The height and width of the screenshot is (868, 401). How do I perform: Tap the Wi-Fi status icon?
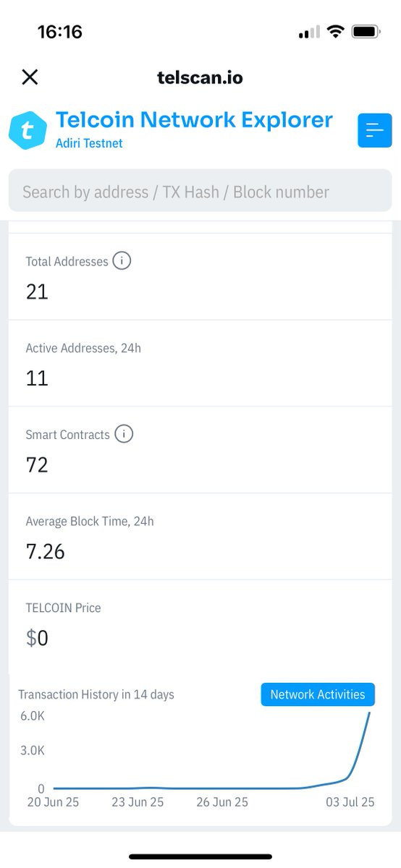pyautogui.click(x=334, y=32)
